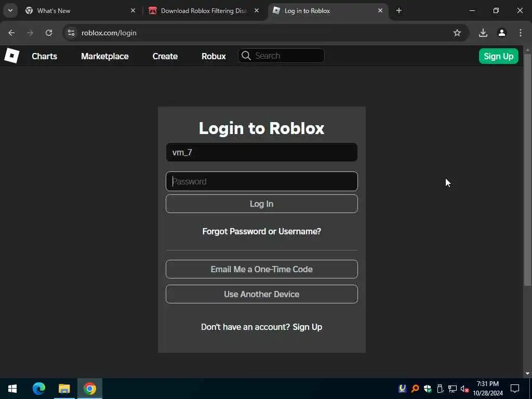This screenshot has height=399, width=532.
Task: Select the Log in to Roblox tab
Action: 328,11
